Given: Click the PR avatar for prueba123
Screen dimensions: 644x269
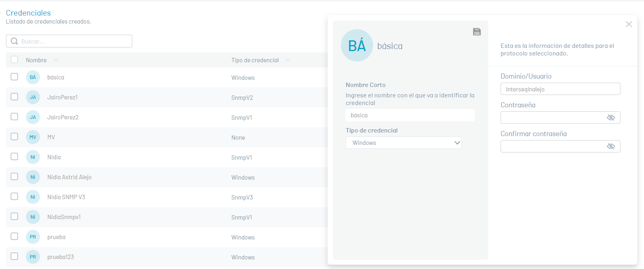Looking at the screenshot, I should [x=33, y=257].
